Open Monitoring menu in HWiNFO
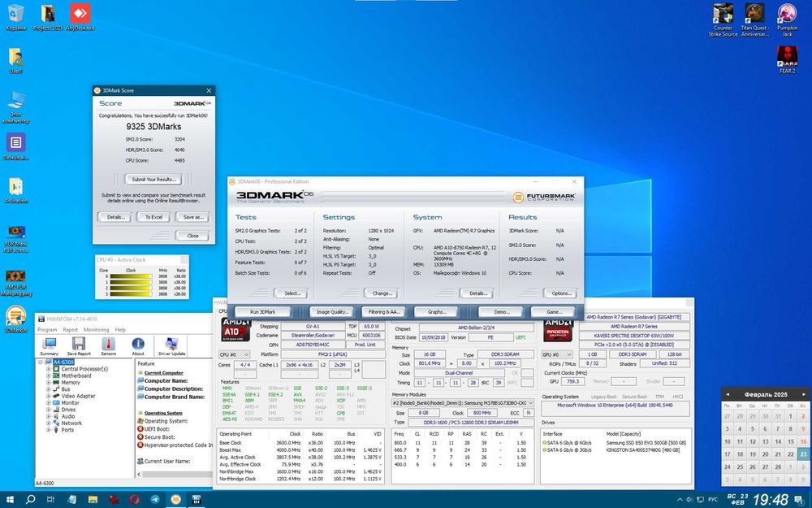The width and height of the screenshot is (812, 508). 97,330
